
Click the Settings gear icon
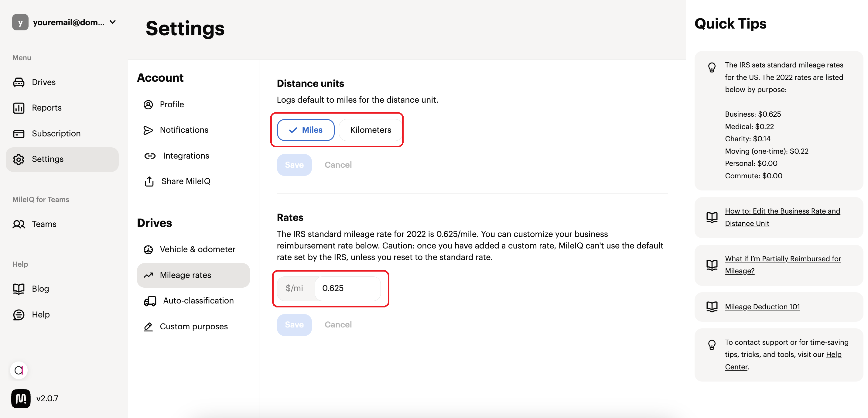19,159
